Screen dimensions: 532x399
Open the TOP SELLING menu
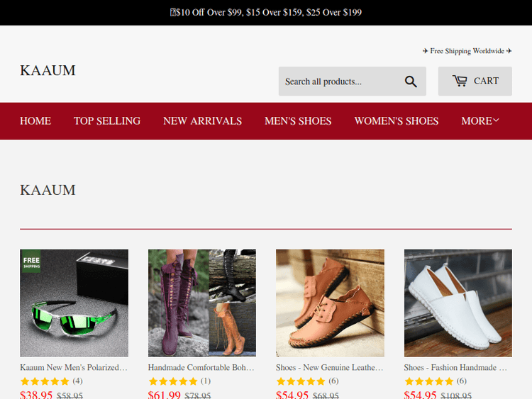[107, 121]
